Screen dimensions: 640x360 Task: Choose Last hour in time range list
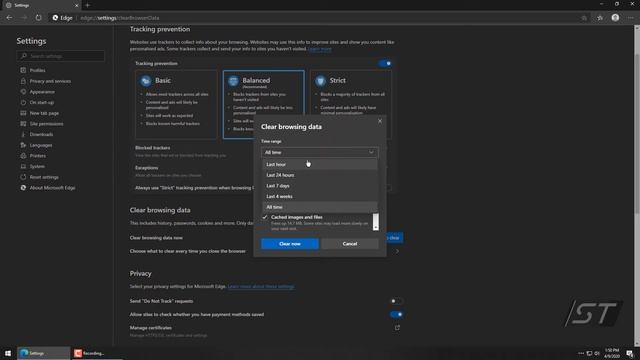320,164
